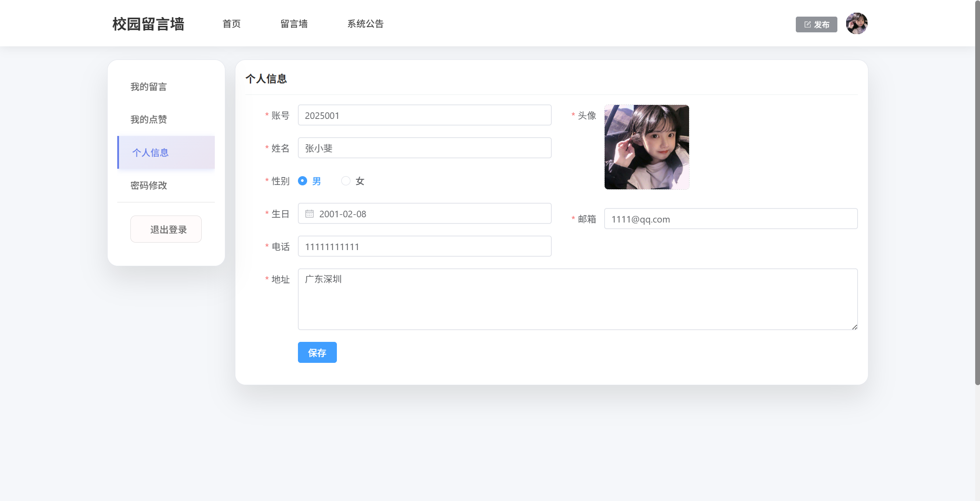The height and width of the screenshot is (501, 980).
Task: Go to the 留言墙 navigation item
Action: pos(294,24)
